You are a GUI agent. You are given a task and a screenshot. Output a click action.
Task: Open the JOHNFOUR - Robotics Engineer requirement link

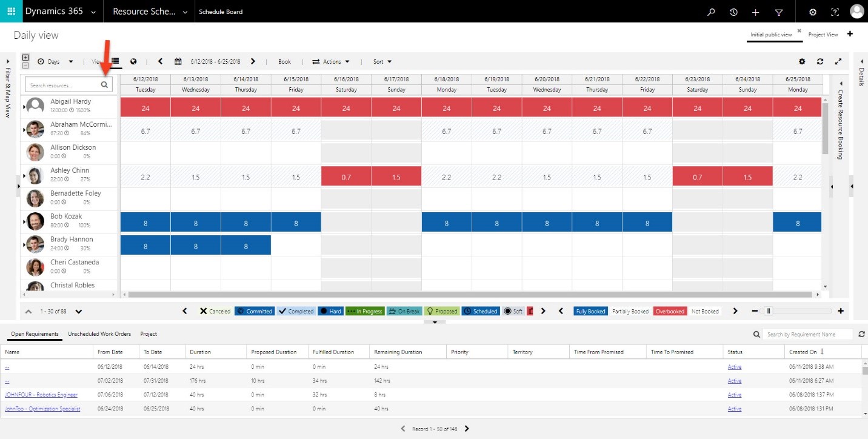coord(40,394)
